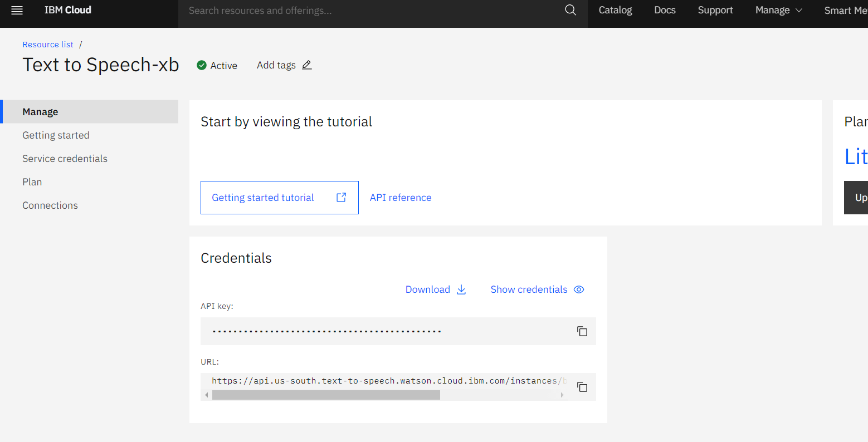Copy the service URL
The image size is (868, 442).
[582, 386]
